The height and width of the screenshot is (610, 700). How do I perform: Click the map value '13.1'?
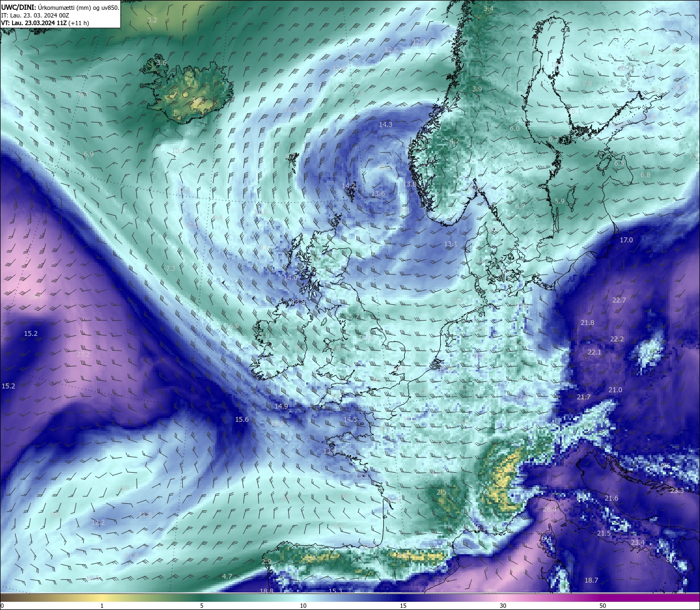click(x=451, y=244)
